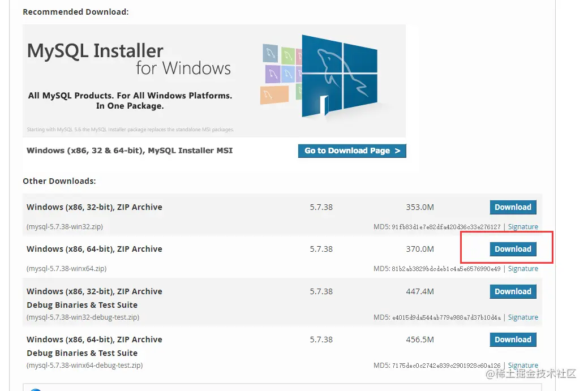The height and width of the screenshot is (391, 588).
Task: Select filename '(mysql-5.7.38-winx64.zip)'
Action: point(66,269)
